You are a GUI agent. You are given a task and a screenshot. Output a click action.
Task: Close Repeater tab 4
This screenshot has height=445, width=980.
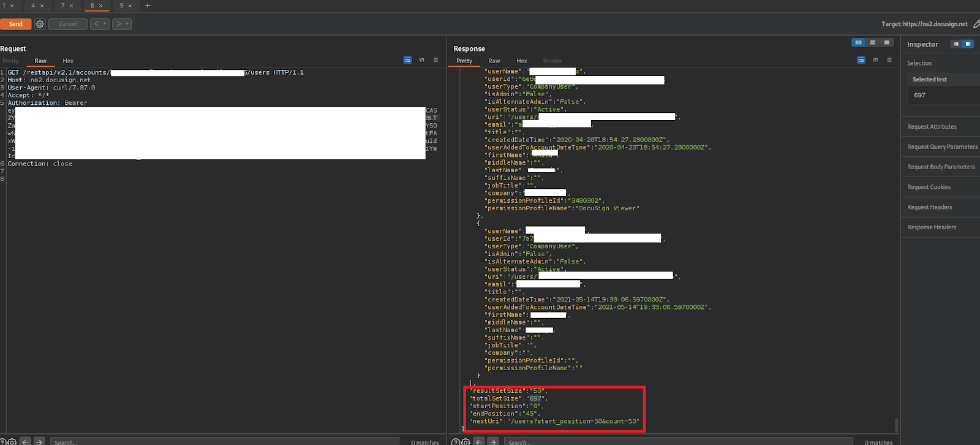[42, 6]
